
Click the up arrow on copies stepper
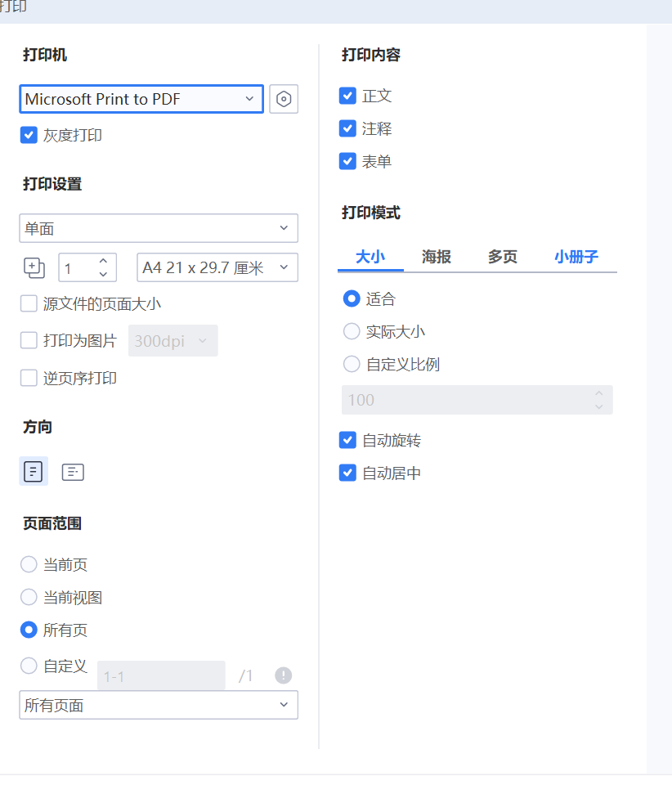[103, 262]
